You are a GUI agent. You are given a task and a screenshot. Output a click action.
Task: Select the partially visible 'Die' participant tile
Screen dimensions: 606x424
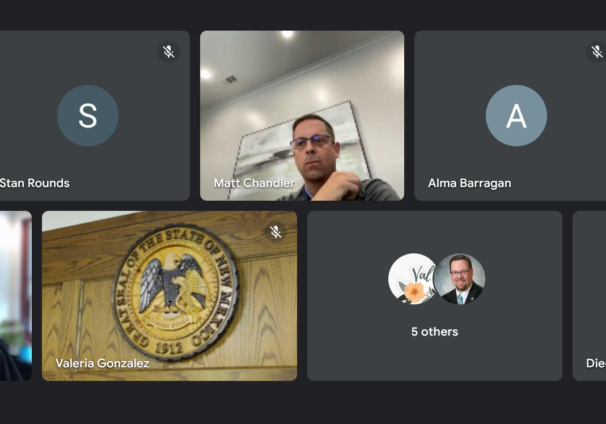coord(589,296)
